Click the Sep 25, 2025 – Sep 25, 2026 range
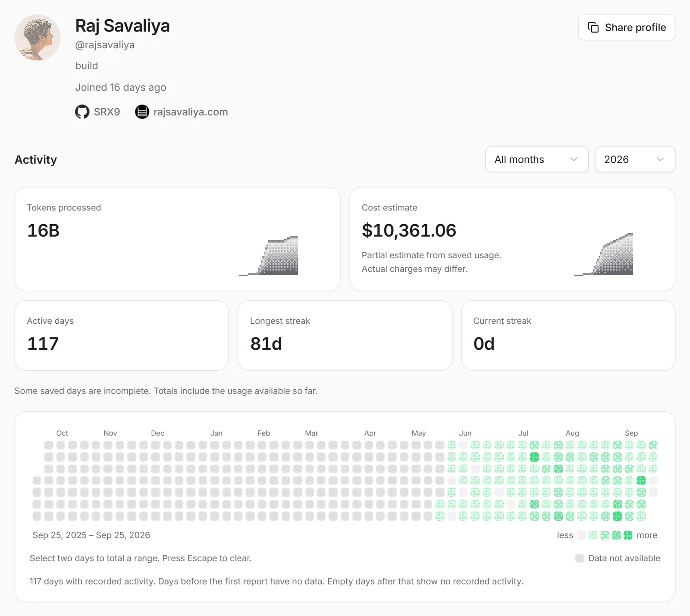 click(x=91, y=535)
